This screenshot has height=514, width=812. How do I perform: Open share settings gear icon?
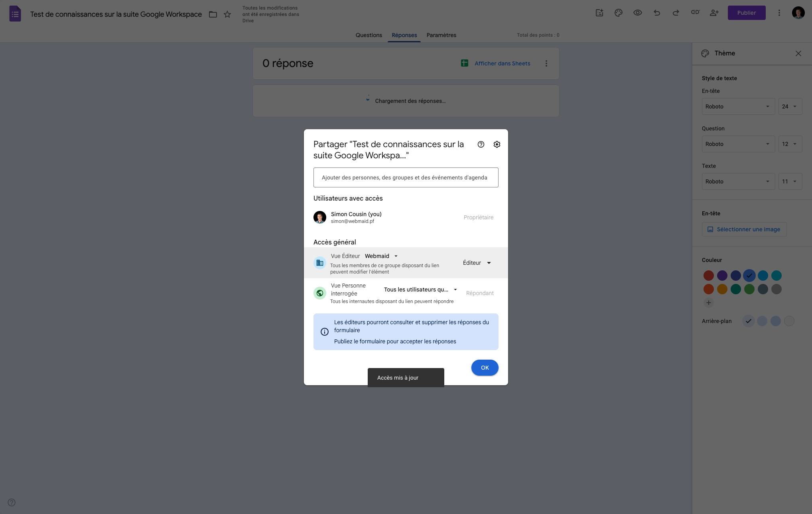[x=497, y=144]
